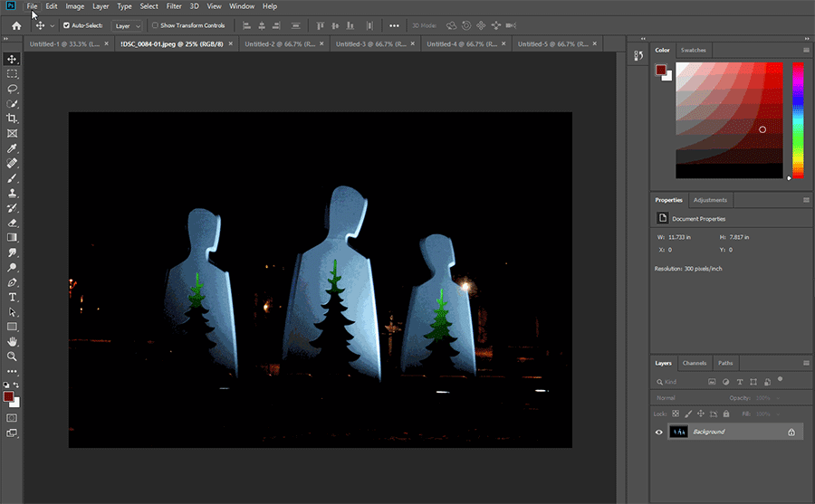The image size is (815, 504).
Task: Open the Auto-Select Layer dropdown
Action: point(126,26)
